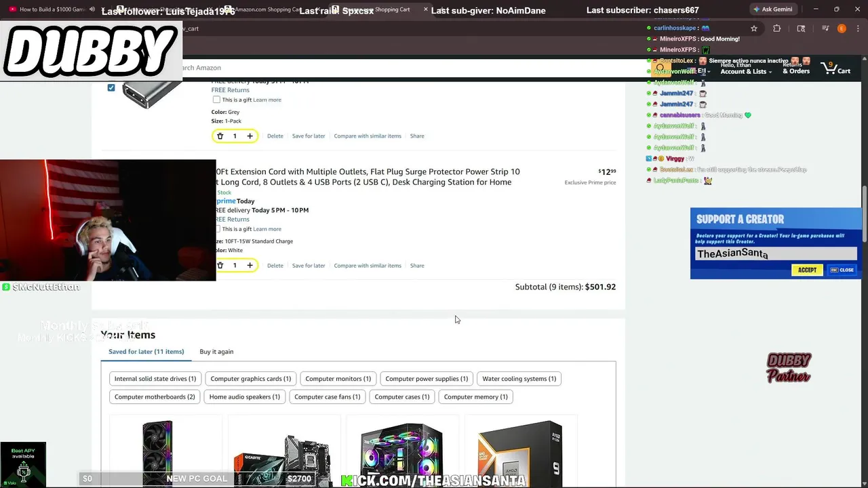Click 'Learn more' beside grey adapter gift option
The width and height of the screenshot is (868, 488).
click(267, 100)
